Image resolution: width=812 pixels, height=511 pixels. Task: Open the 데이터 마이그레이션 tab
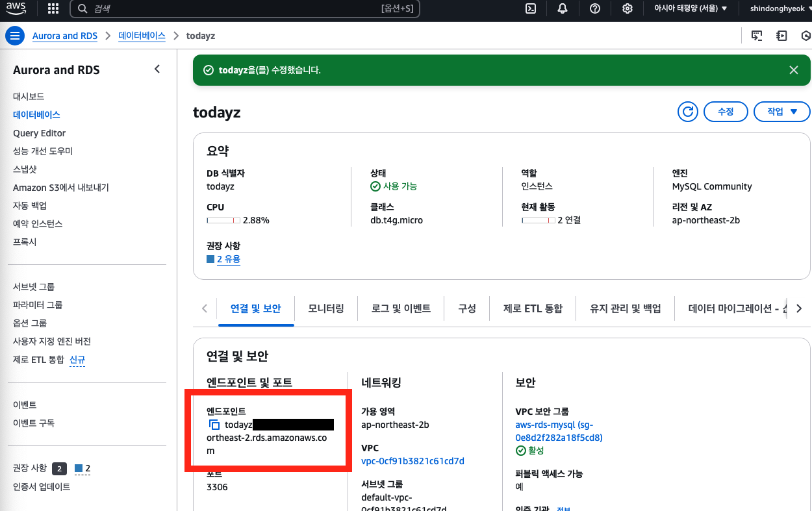coord(738,308)
